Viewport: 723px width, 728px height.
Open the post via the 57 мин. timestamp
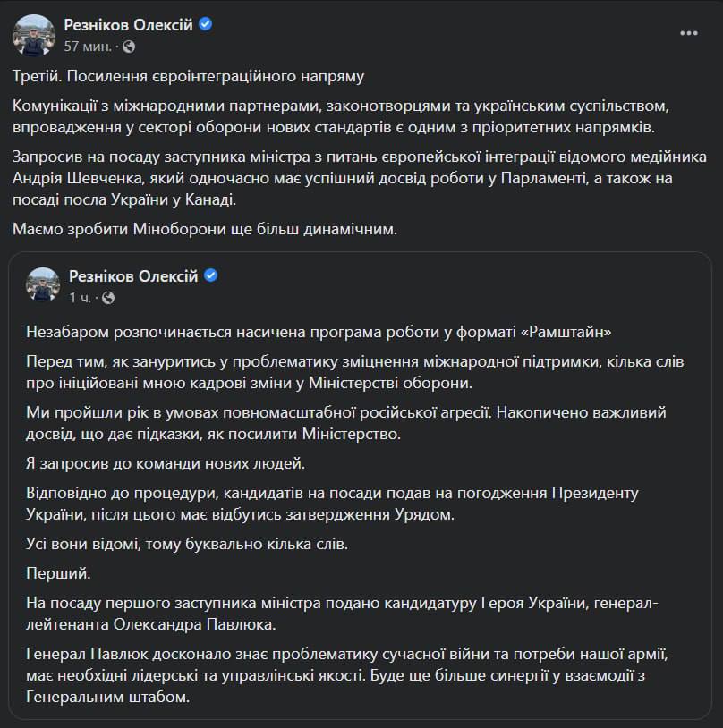coord(88,46)
